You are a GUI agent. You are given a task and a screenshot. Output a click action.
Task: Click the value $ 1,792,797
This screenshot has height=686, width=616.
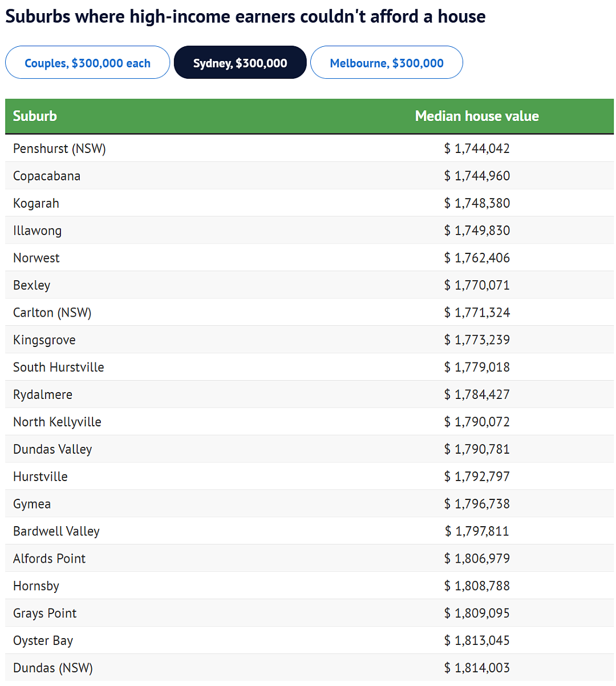pos(477,477)
